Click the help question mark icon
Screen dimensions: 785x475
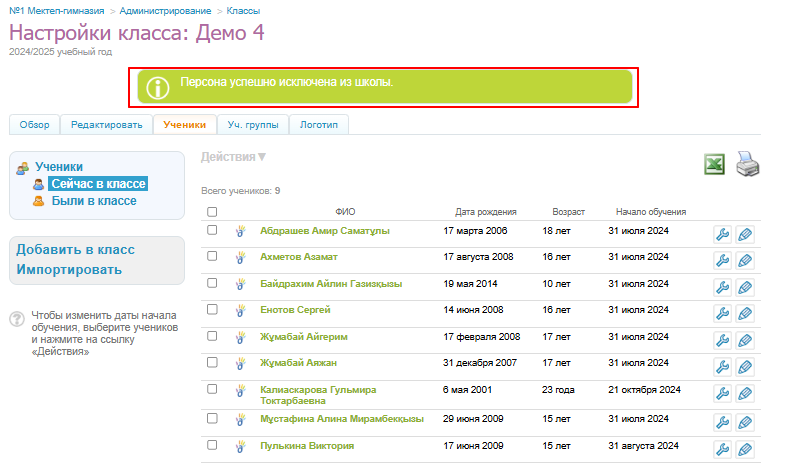coord(17,319)
